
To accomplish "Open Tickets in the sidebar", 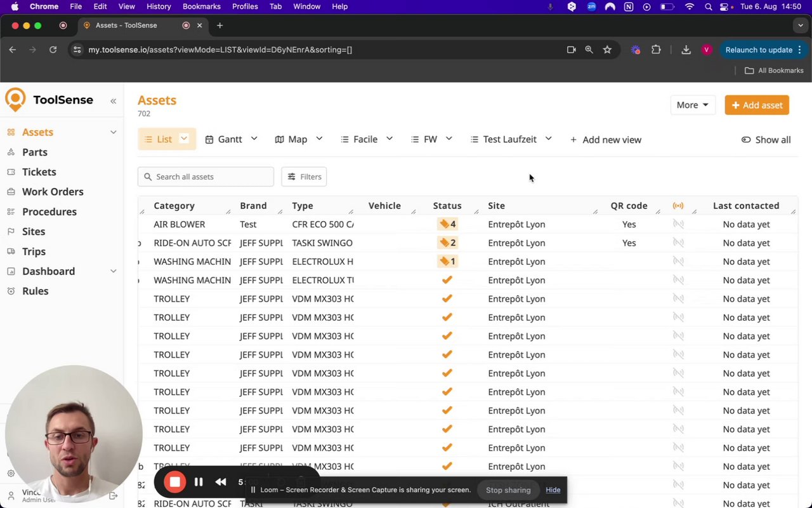I will [x=39, y=172].
